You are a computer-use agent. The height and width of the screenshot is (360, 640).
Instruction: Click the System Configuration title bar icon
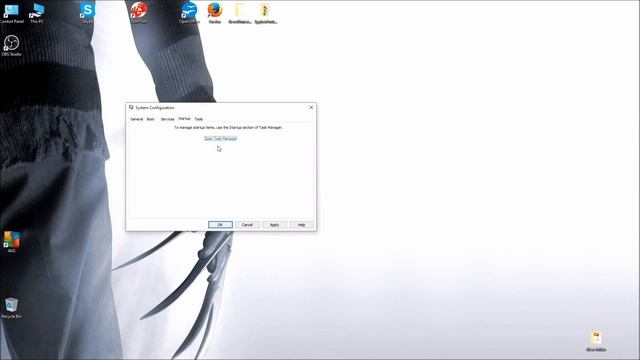pos(131,107)
